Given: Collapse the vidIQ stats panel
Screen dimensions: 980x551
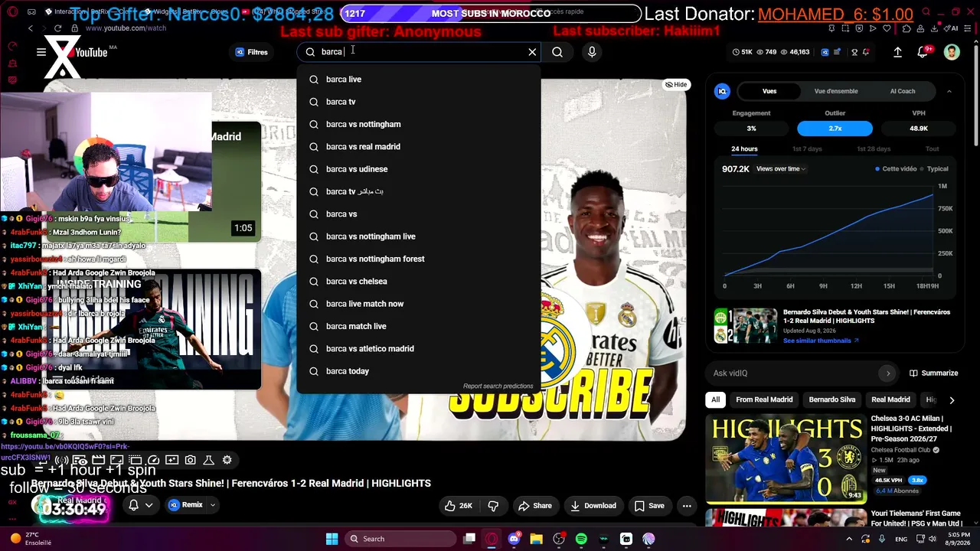Looking at the screenshot, I should 949,91.
